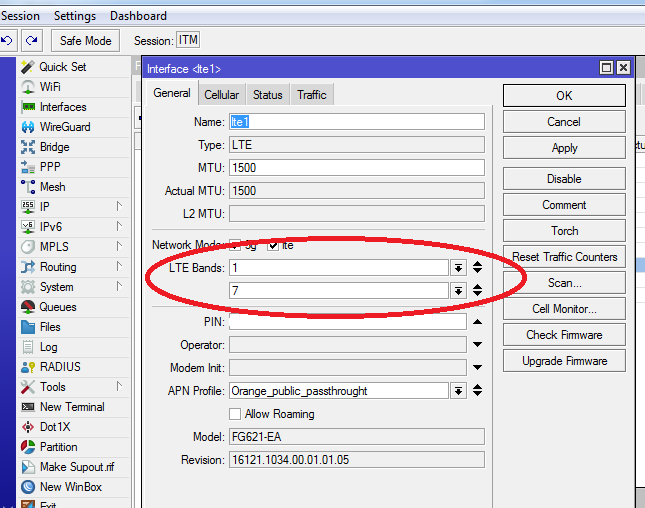The image size is (645, 508).
Task: Open the Settings menu
Action: point(75,16)
